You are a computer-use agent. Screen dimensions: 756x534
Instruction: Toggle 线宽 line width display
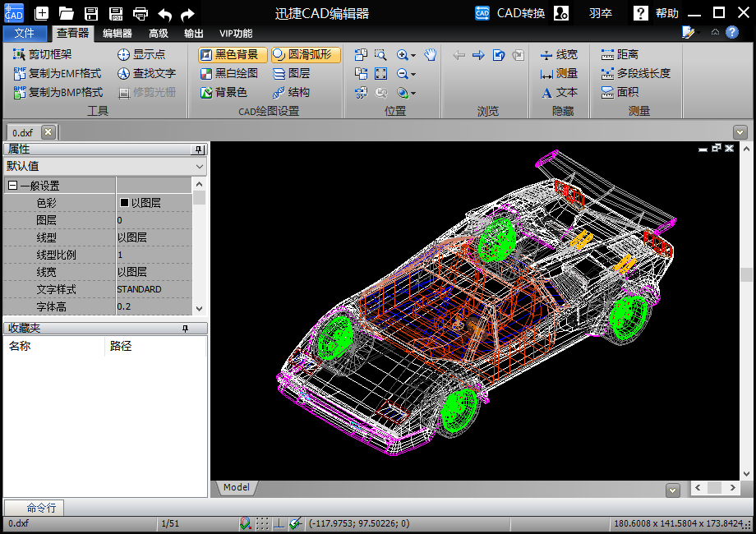[559, 54]
